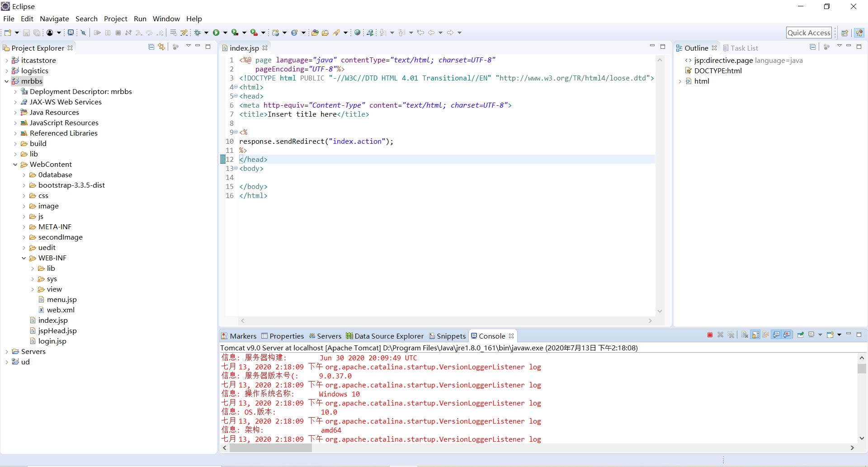Expand the html node in Outline

pos(680,81)
